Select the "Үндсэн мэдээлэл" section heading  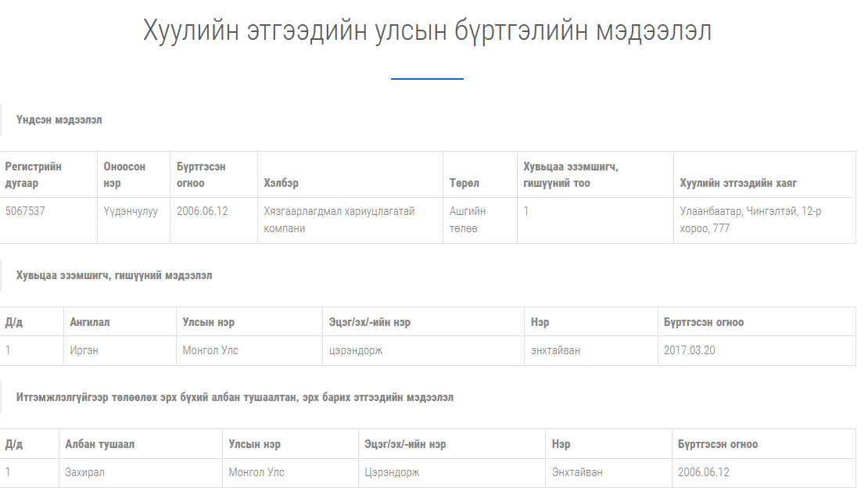click(x=59, y=120)
